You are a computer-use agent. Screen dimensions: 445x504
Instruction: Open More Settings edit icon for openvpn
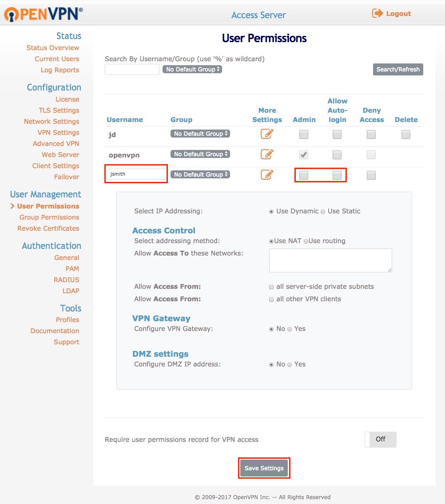(267, 154)
